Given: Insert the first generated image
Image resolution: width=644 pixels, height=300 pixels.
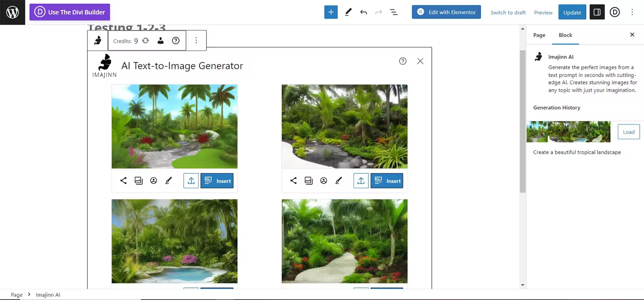Looking at the screenshot, I should (x=217, y=181).
